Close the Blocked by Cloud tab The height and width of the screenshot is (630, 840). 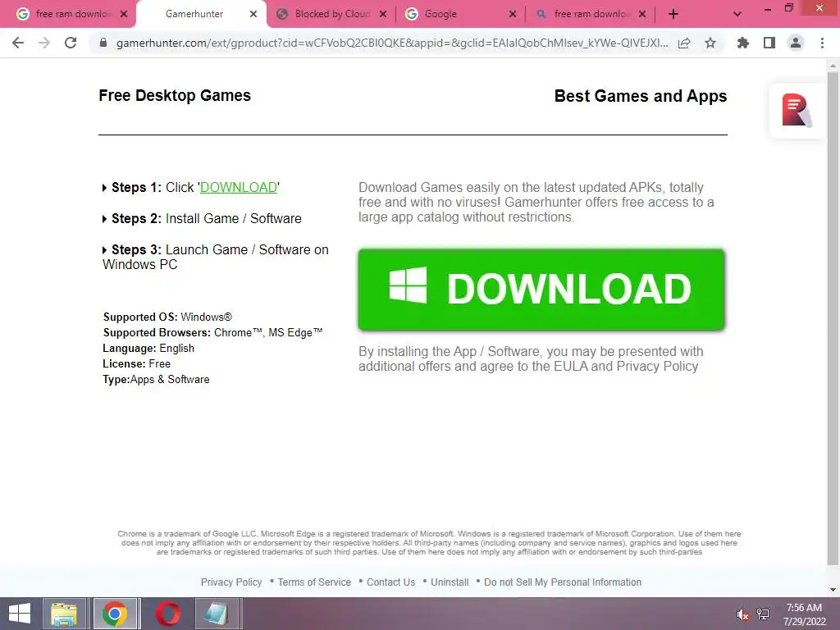point(383,14)
